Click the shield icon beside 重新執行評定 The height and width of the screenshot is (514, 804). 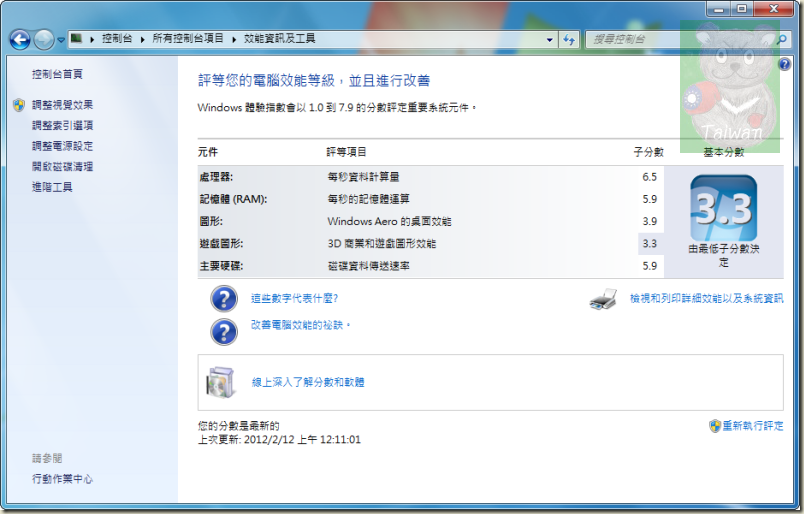point(715,426)
